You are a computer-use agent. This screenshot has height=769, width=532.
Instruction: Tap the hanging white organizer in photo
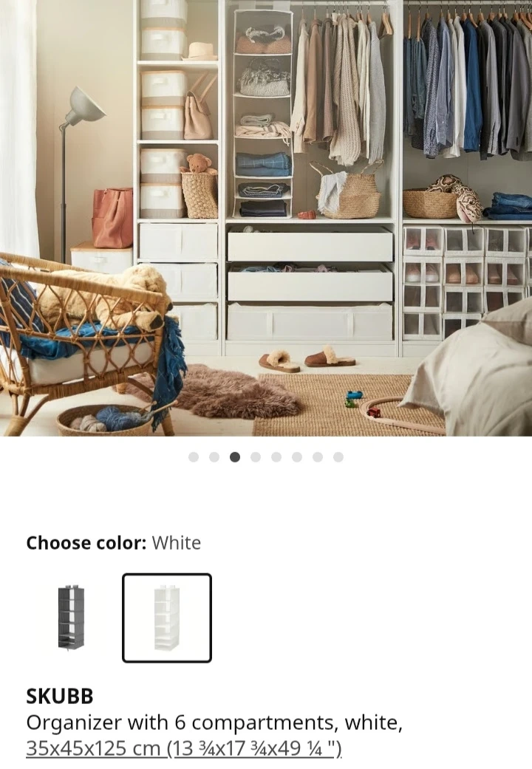click(x=263, y=113)
